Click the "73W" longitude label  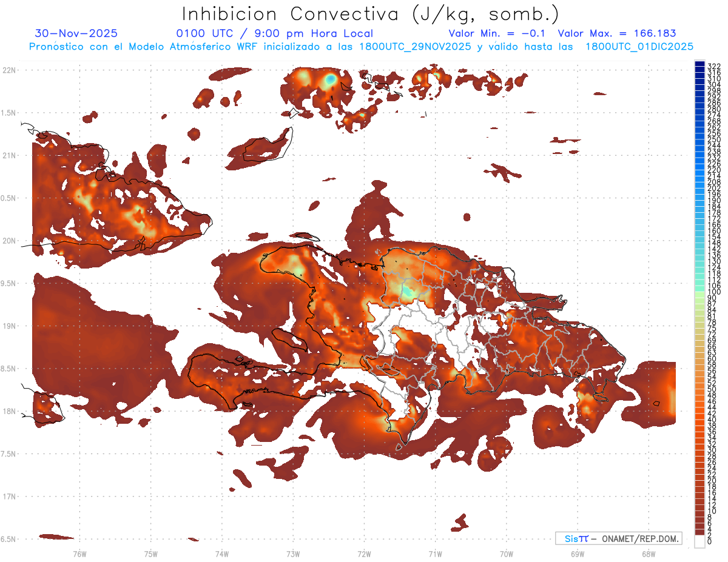click(293, 554)
